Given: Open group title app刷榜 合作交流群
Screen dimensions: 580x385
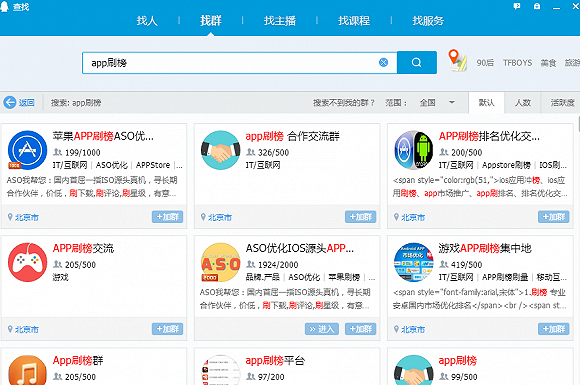Looking at the screenshot, I should [293, 136].
